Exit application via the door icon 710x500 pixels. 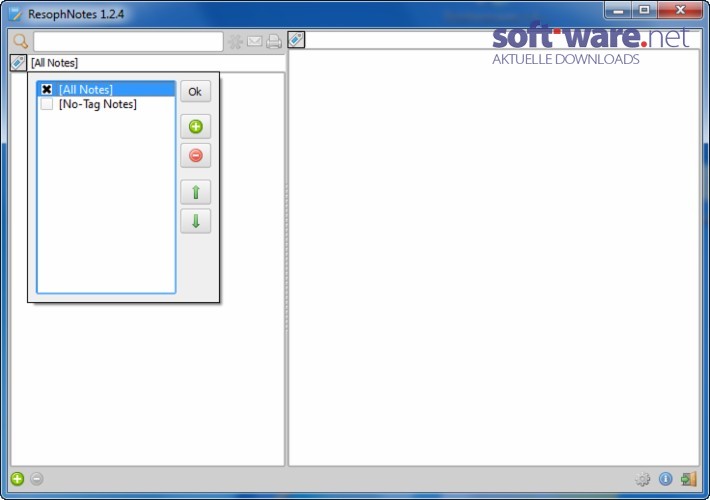688,479
